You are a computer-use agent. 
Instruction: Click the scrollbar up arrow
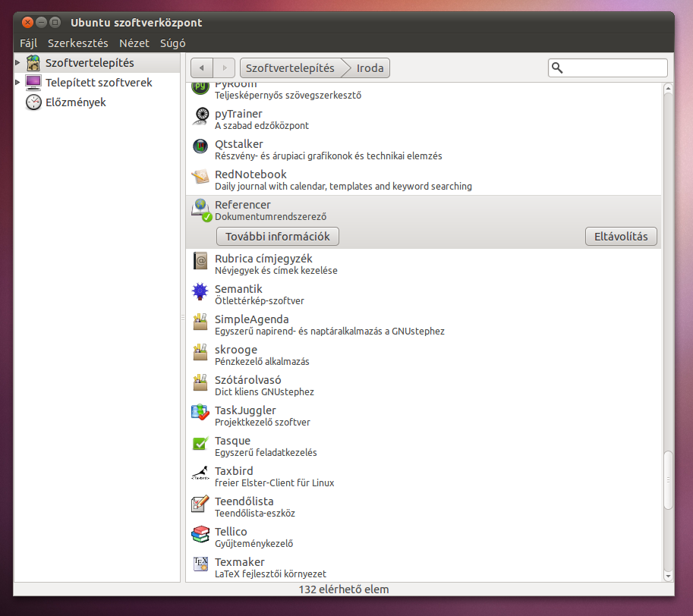tap(668, 88)
